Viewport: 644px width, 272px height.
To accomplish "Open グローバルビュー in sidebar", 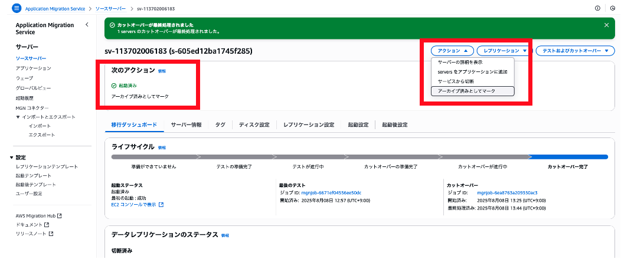I will click(x=33, y=88).
